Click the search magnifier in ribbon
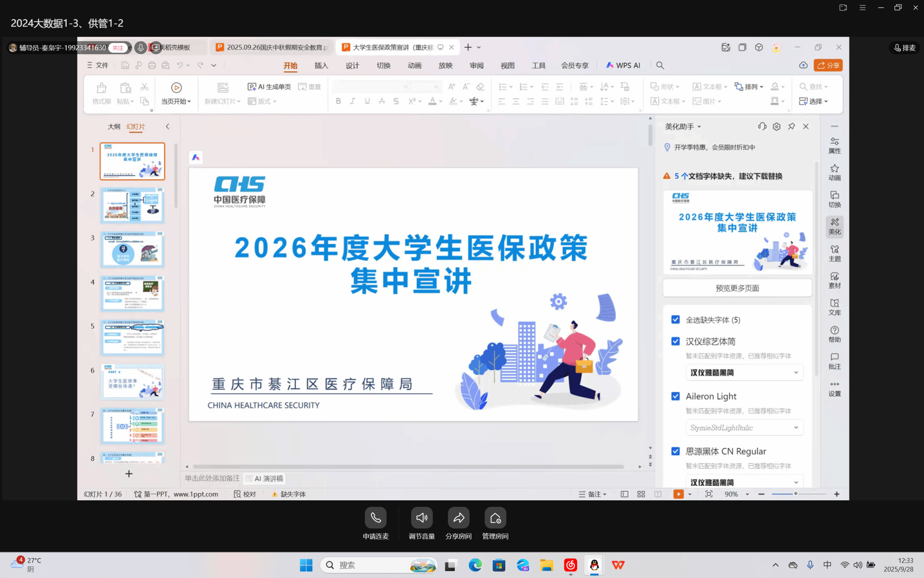This screenshot has height=578, width=924. [x=660, y=65]
